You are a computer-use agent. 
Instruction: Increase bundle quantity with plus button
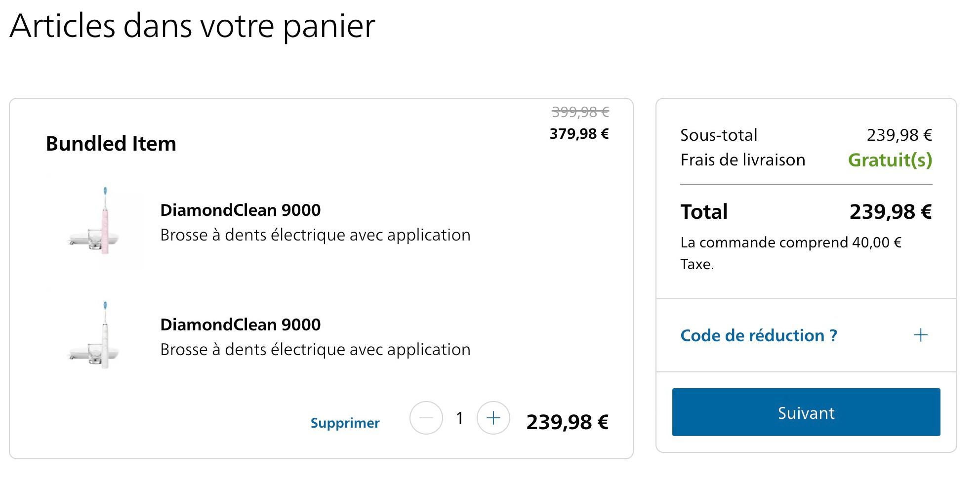pyautogui.click(x=493, y=418)
